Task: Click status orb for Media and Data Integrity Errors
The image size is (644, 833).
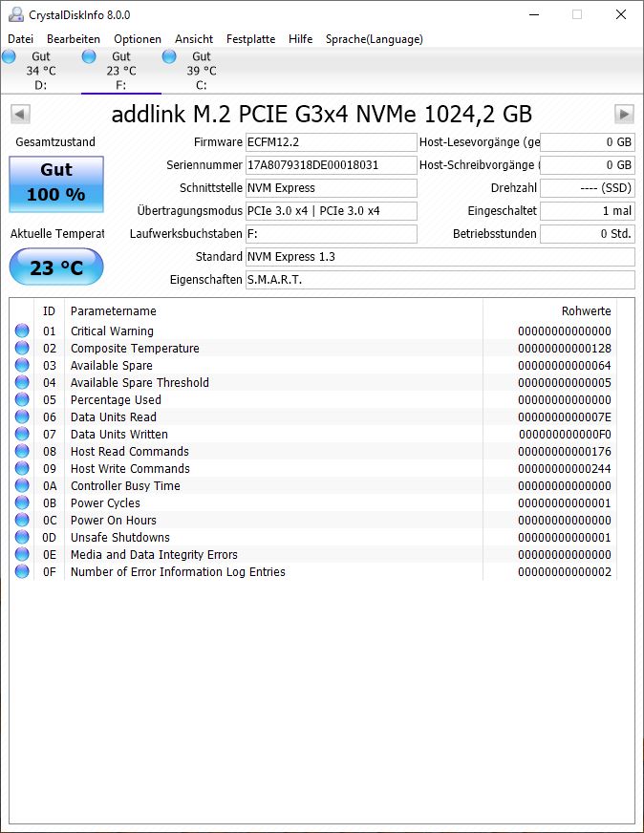Action: coord(22,554)
